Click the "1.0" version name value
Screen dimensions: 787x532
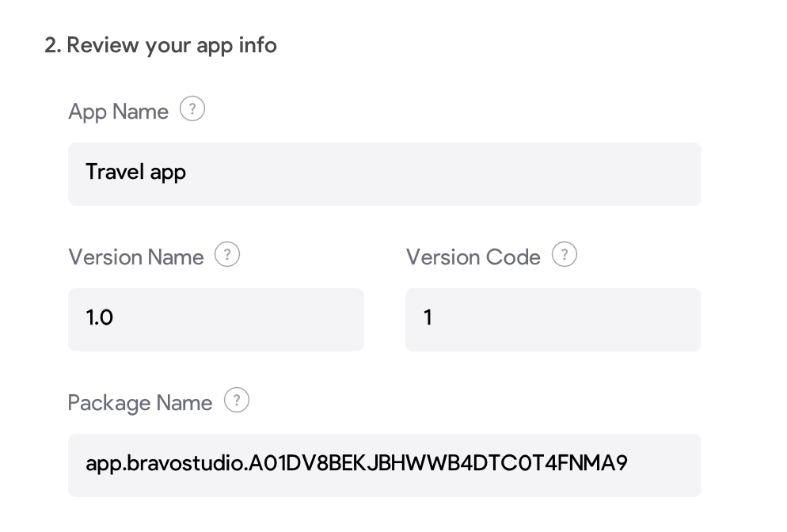[100, 317]
